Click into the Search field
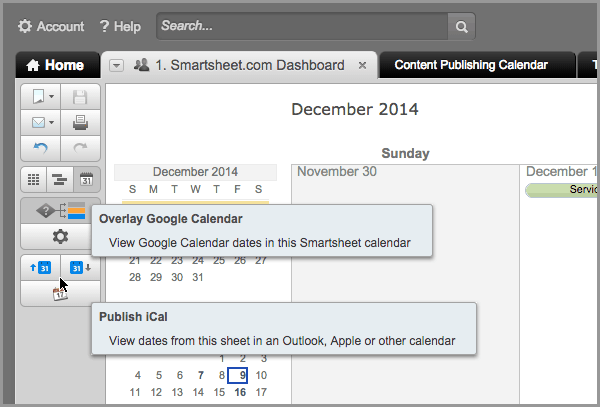Image resolution: width=600 pixels, height=407 pixels. tap(303, 26)
